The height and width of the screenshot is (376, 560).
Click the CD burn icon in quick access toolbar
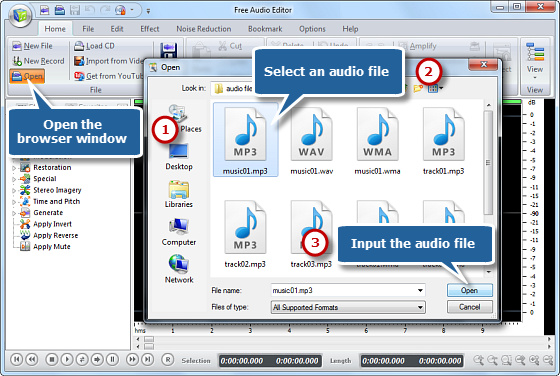120,10
